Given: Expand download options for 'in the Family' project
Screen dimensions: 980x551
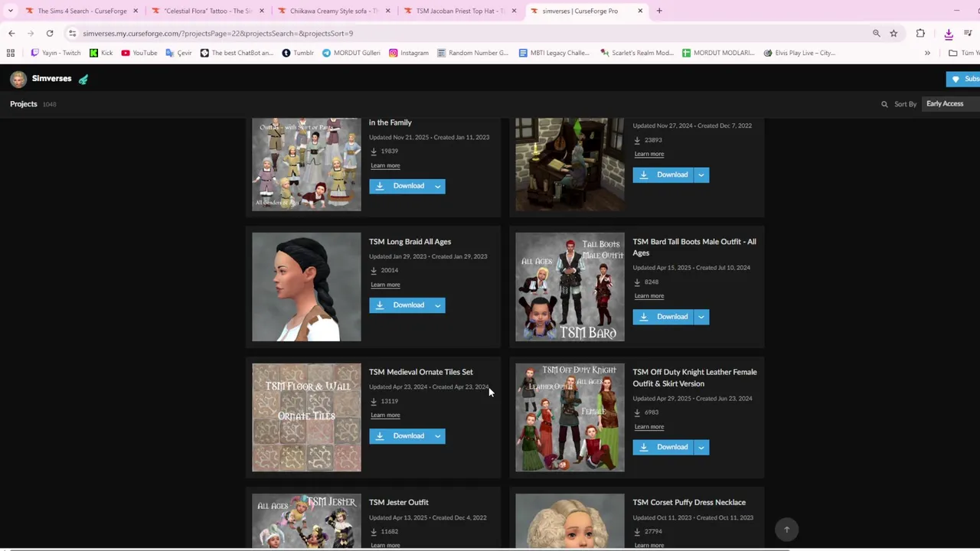Looking at the screenshot, I should [438, 186].
